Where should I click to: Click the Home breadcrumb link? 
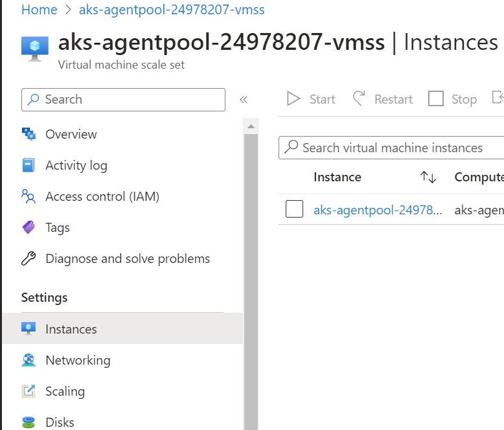40,10
